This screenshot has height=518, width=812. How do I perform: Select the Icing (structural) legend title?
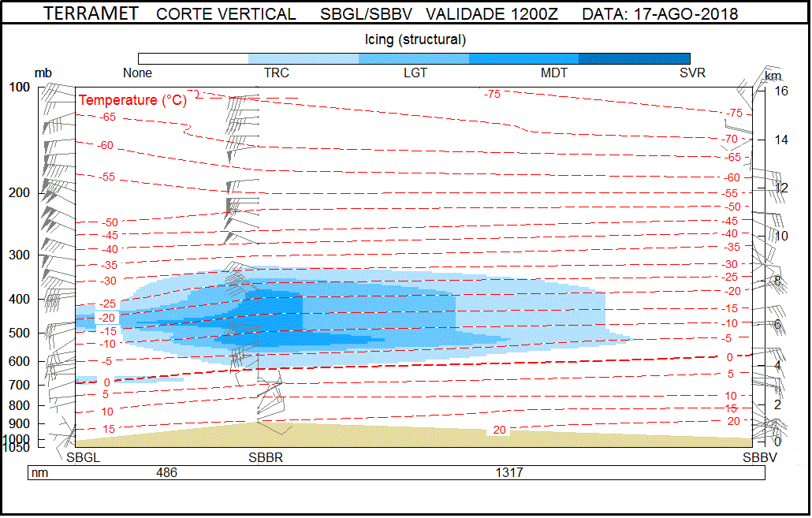pyautogui.click(x=415, y=39)
